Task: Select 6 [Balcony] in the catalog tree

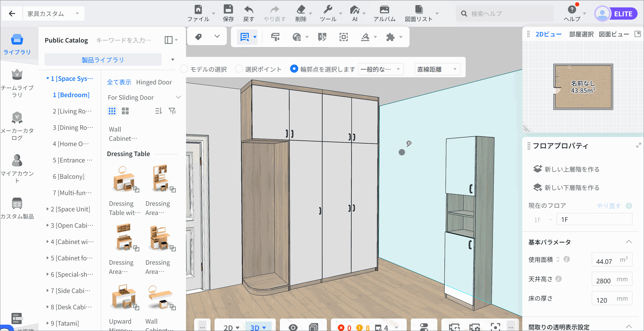Action: tap(68, 176)
